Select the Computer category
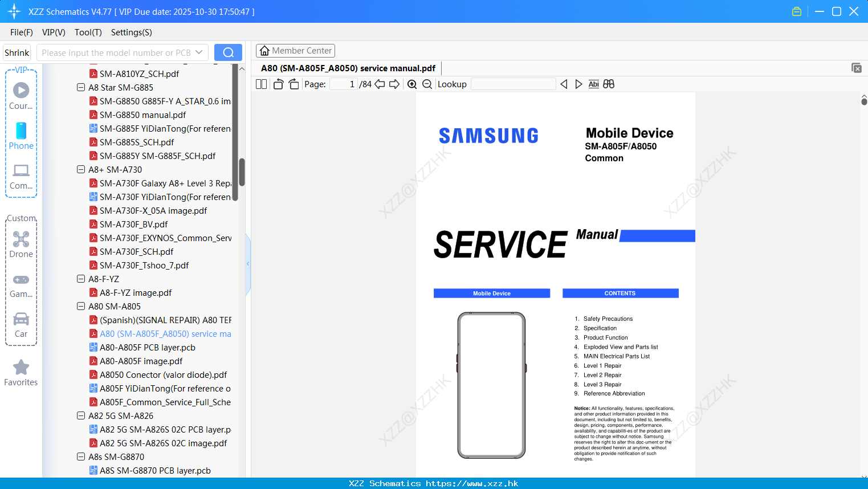 [21, 176]
